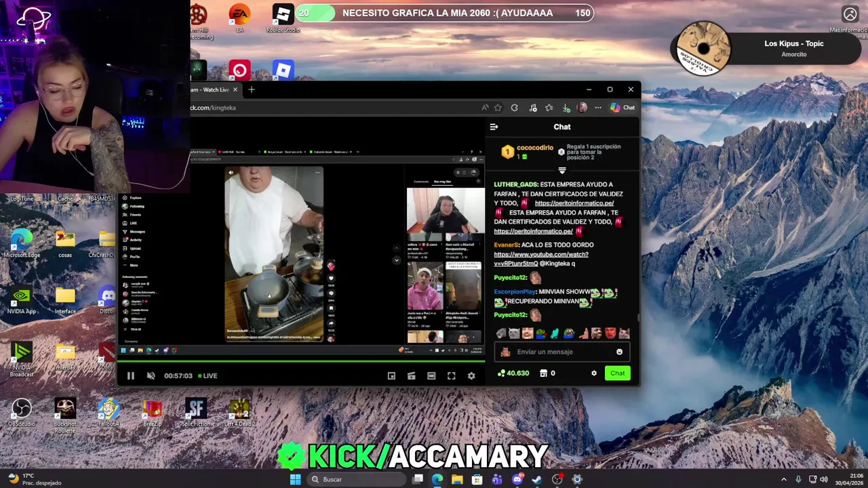Open Copilot Chat in Edge toolbar

(623, 108)
